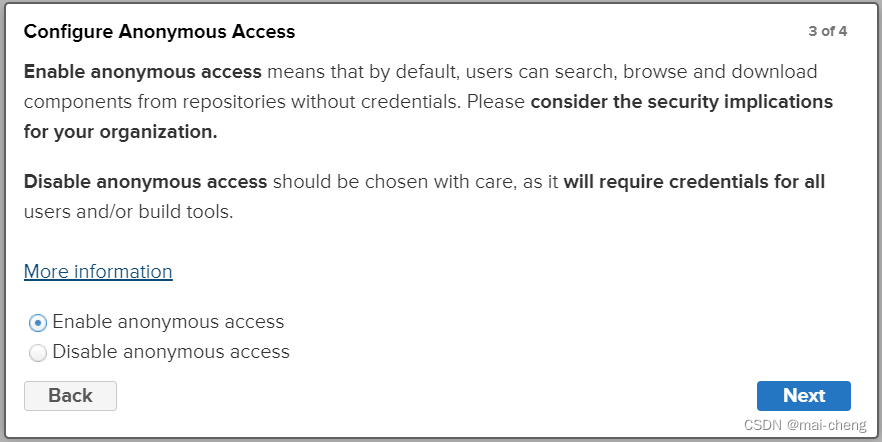Screen dimensions: 882x442
Task: Go back with the Back button
Action: pos(70,396)
